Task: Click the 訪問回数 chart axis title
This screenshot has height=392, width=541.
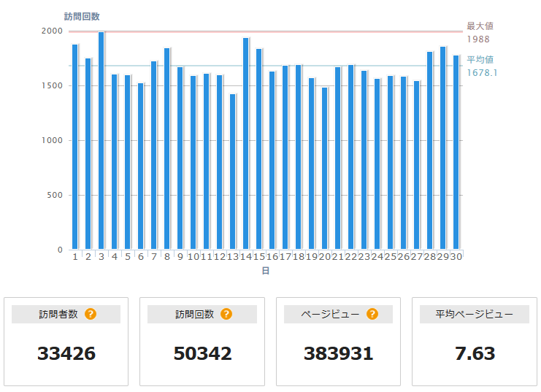Action: click(x=82, y=16)
